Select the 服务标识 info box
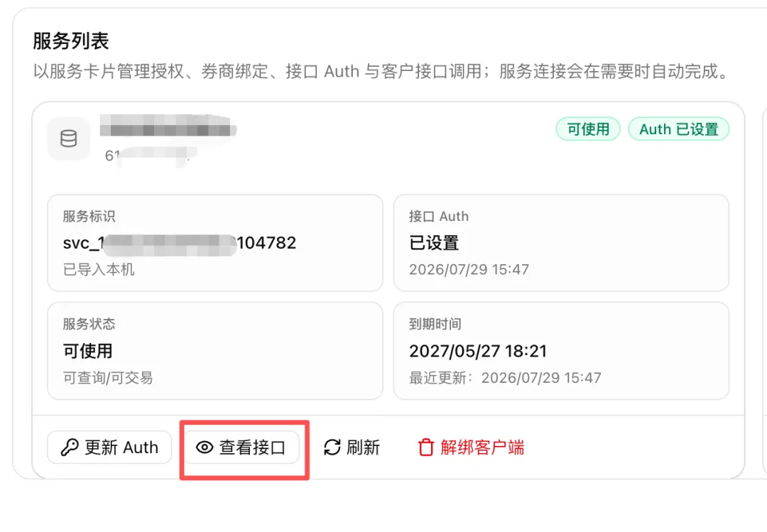 (x=215, y=243)
